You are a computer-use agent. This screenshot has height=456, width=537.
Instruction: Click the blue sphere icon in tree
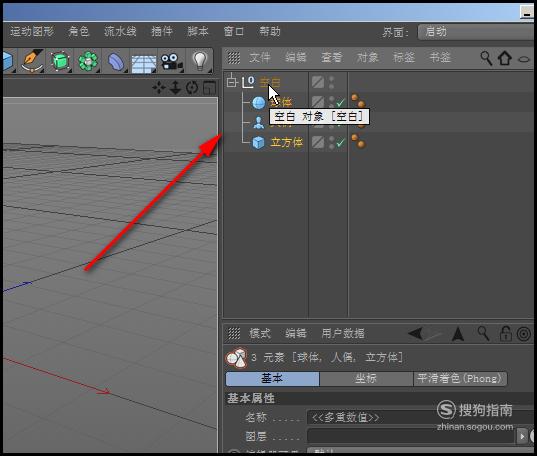pos(259,102)
